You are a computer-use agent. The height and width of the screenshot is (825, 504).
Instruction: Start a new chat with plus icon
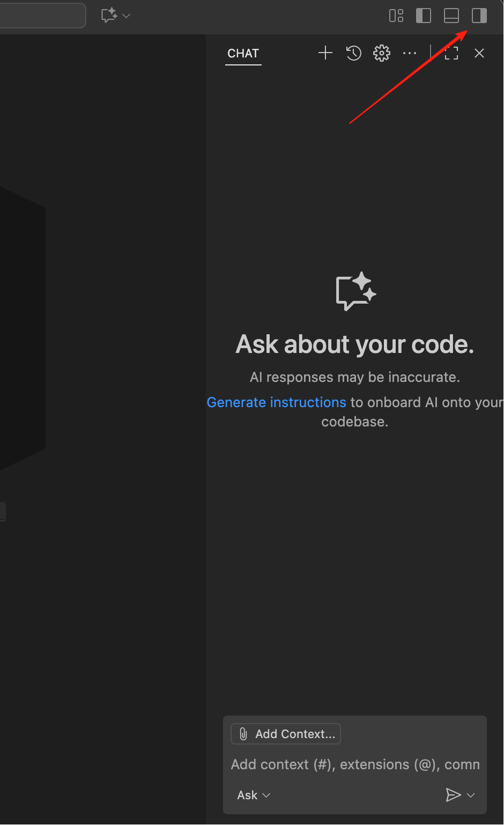click(x=325, y=53)
